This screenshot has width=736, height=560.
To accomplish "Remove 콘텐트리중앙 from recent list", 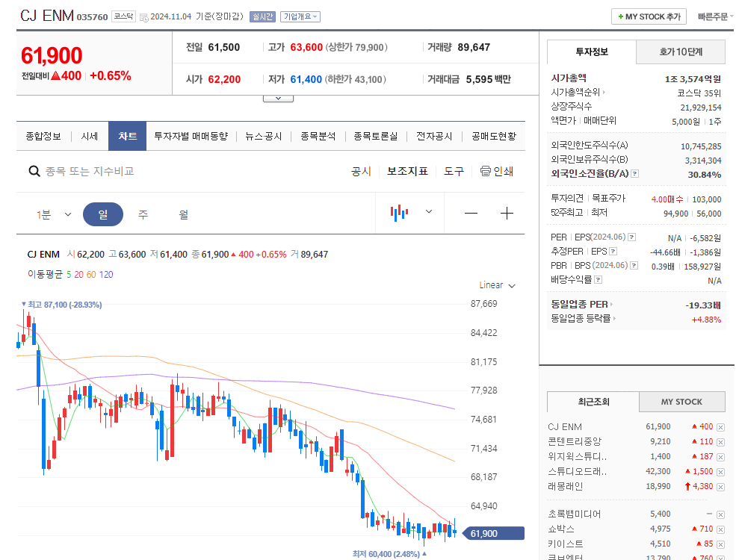I will coord(720,442).
